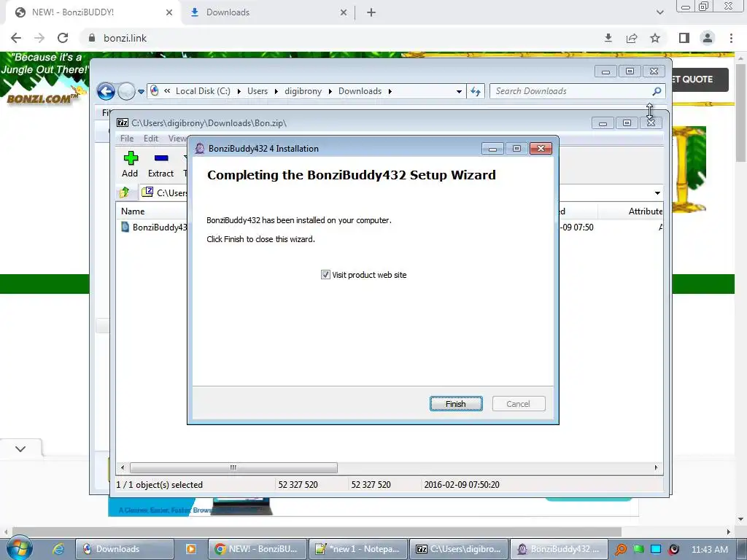Viewport: 747px width, 560px height.
Task: Click the site lock icon in Chrome
Action: pos(92,38)
